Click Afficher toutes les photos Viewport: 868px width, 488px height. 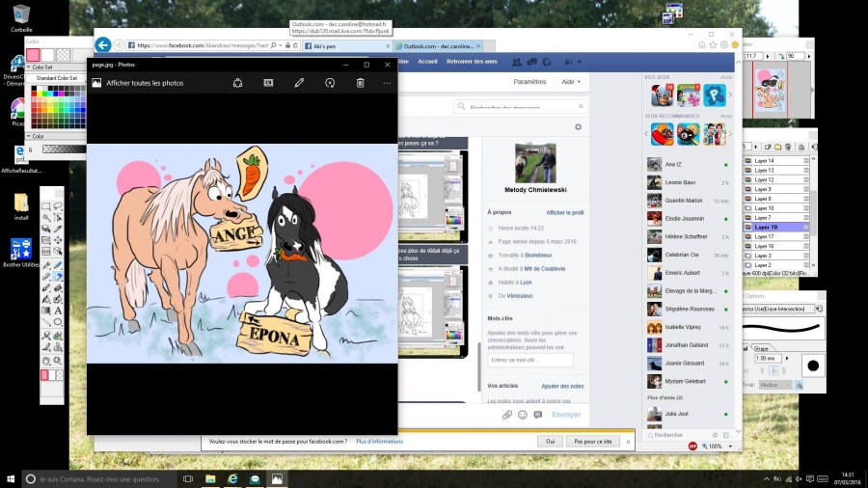[x=145, y=83]
